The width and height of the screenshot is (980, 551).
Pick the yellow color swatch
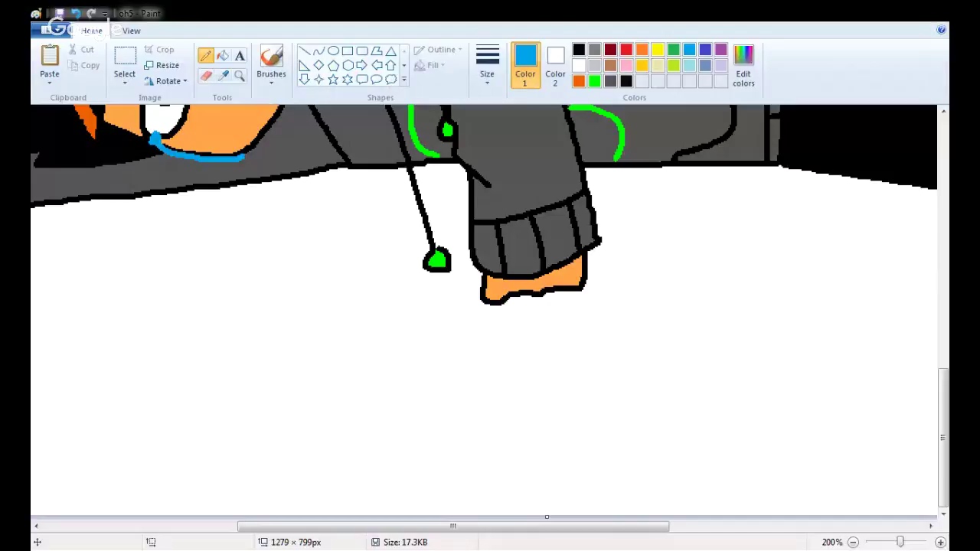(658, 50)
